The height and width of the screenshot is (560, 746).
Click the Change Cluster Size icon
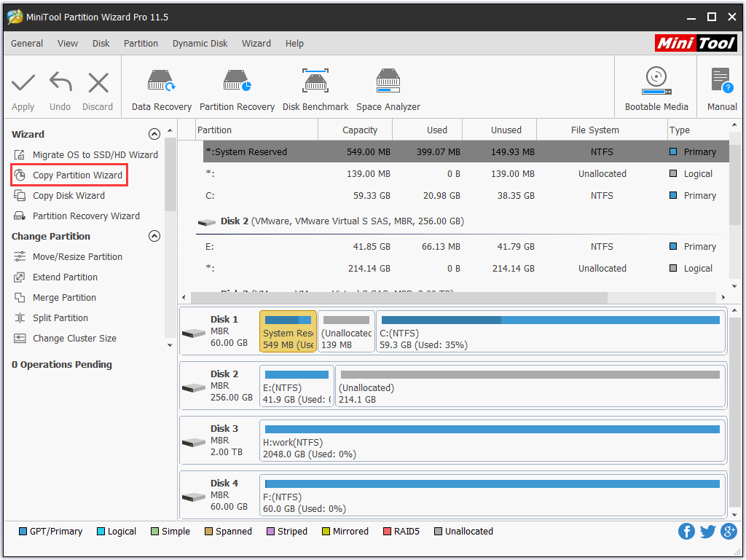20,339
